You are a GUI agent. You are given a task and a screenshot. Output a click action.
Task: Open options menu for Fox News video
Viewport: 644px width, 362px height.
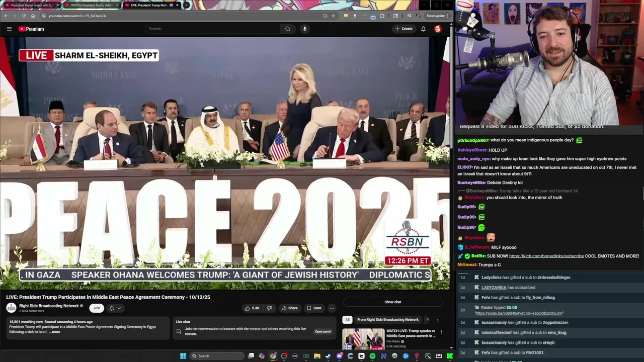441,332
